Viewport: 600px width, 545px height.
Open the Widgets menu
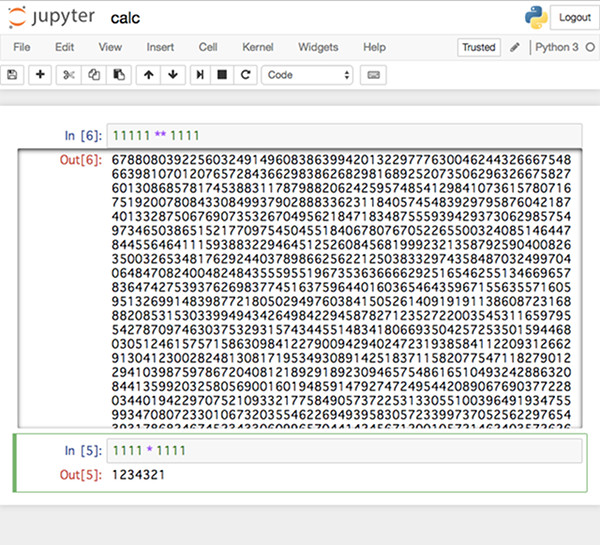coord(318,47)
